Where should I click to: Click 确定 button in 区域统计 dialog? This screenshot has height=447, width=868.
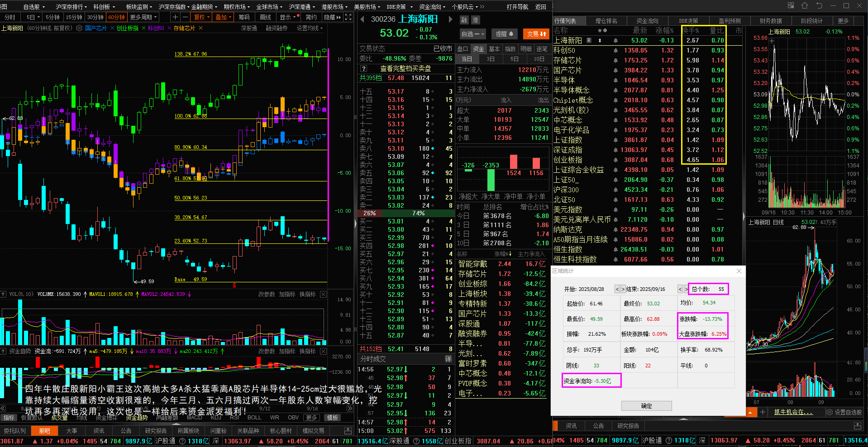coord(646,406)
